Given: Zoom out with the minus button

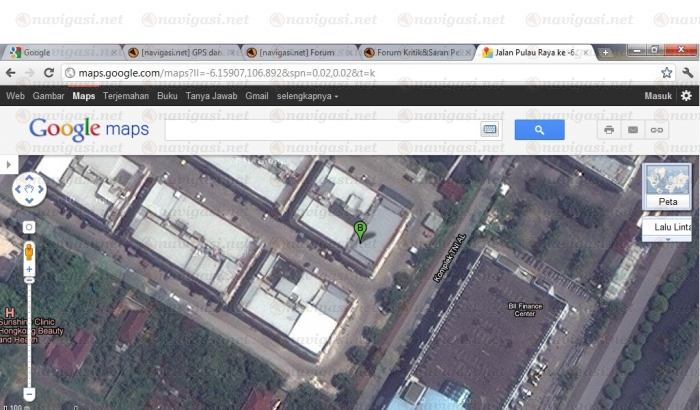Looking at the screenshot, I should coord(29,394).
